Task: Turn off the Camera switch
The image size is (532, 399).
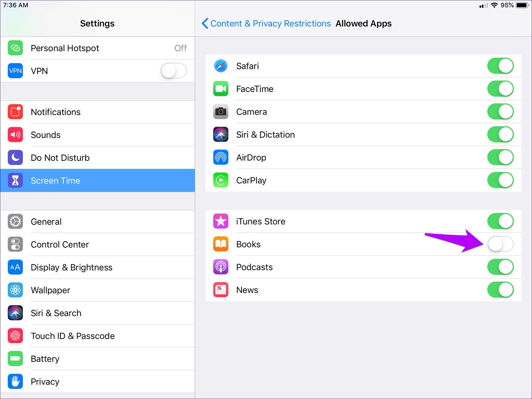Action: [500, 112]
